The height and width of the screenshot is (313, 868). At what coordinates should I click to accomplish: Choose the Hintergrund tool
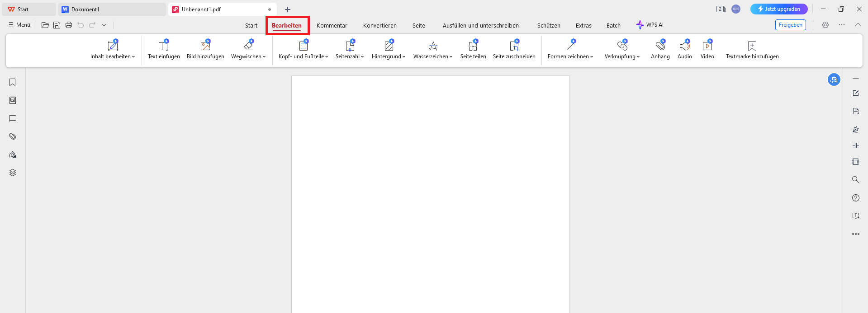(x=389, y=50)
